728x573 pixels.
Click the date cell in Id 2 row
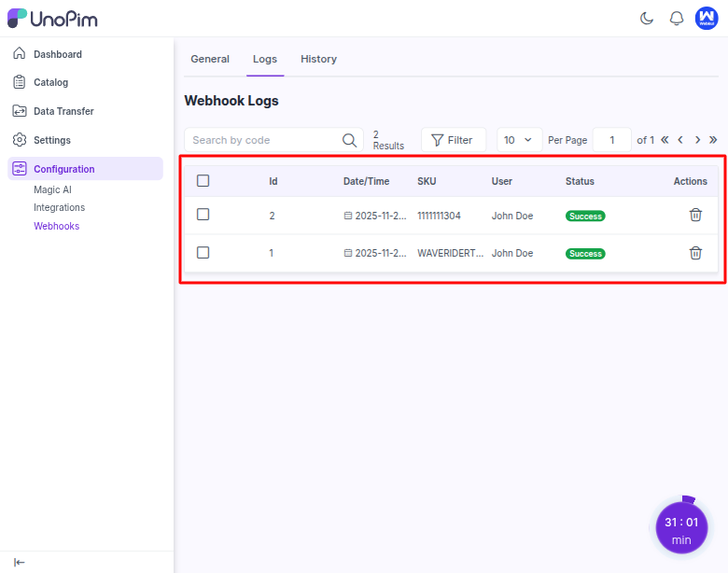375,216
